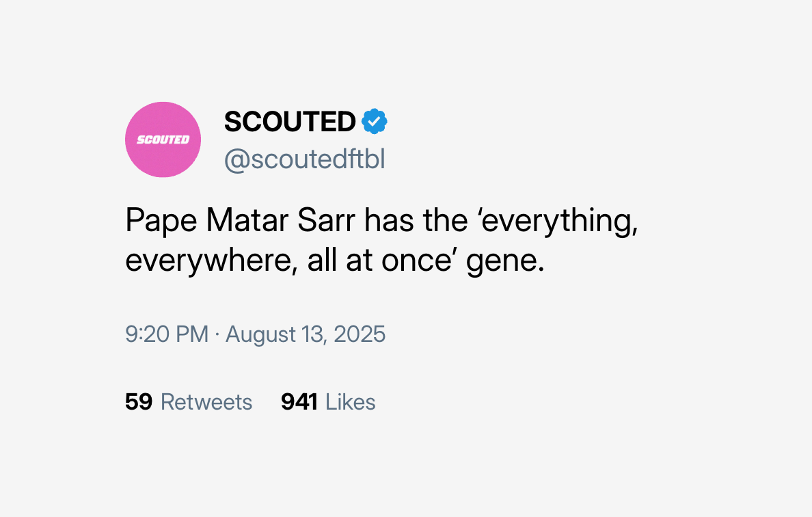Open the Retweets label
The image size is (812, 517).
206,402
